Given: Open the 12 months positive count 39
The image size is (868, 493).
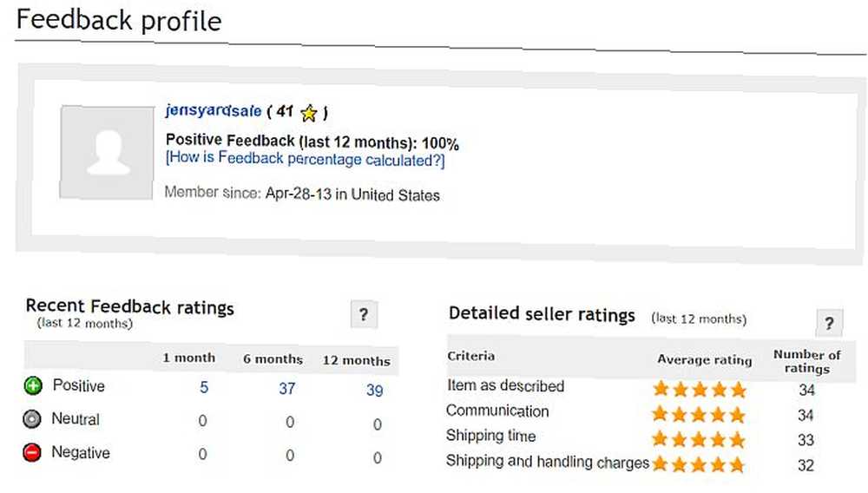Looking at the screenshot, I should point(375,390).
